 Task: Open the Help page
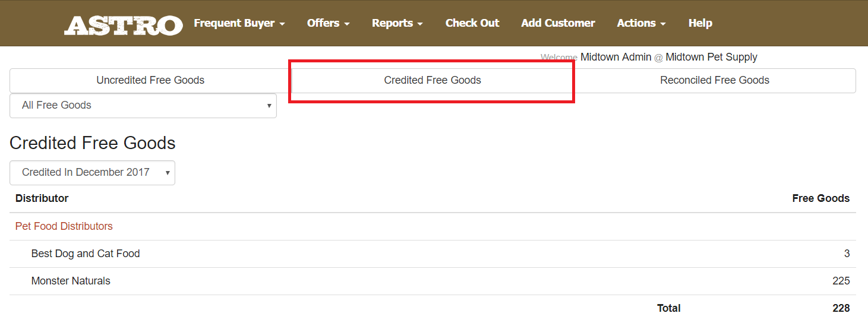[700, 23]
